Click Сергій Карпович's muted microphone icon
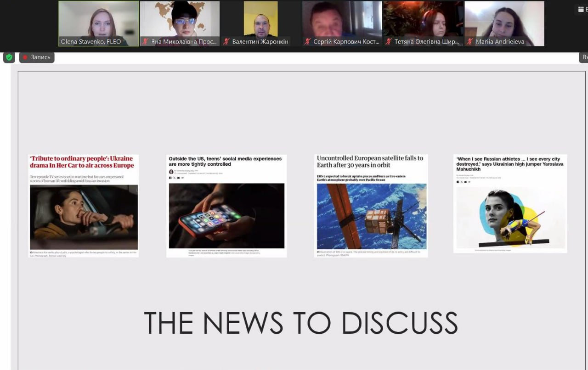This screenshot has height=370, width=588. pos(307,42)
